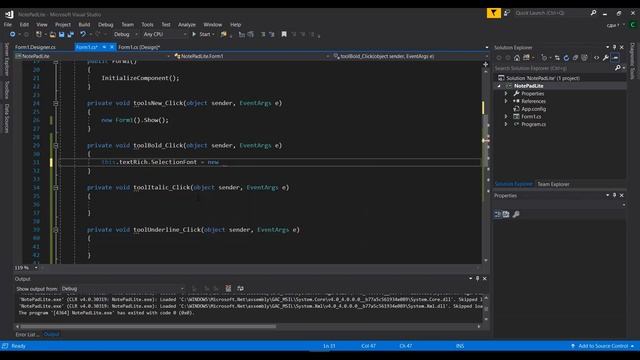640x360 pixels.
Task: Click Add to Source Control in status bar
Action: (x=603, y=346)
